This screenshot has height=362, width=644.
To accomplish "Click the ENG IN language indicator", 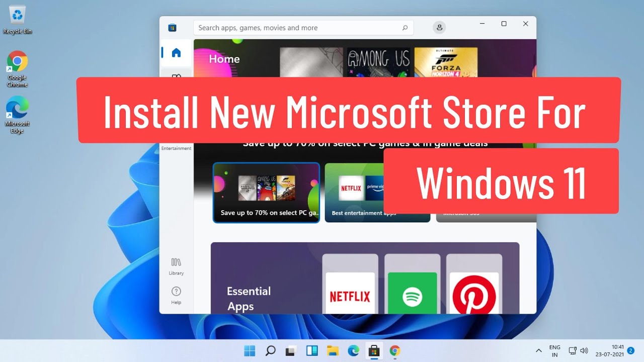I will tap(554, 351).
